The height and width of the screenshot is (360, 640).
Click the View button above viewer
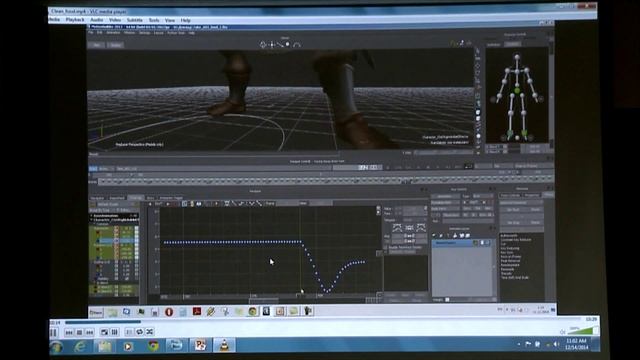97,45
